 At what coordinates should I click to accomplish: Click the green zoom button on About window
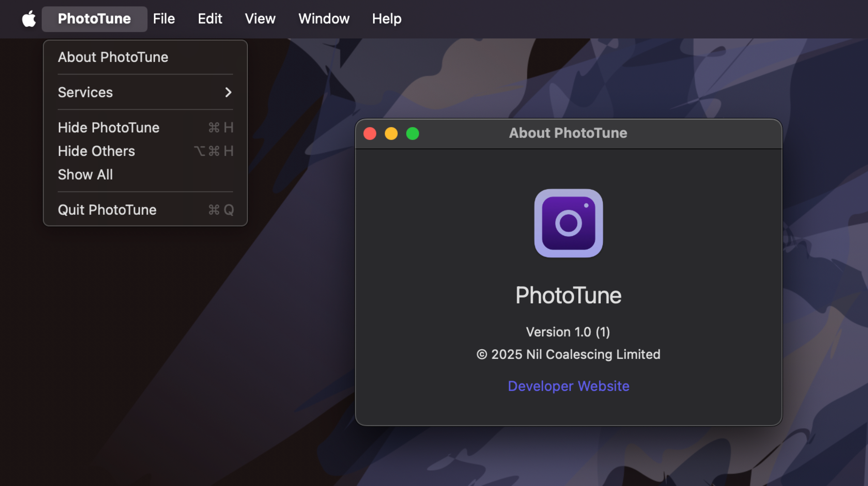[413, 134]
